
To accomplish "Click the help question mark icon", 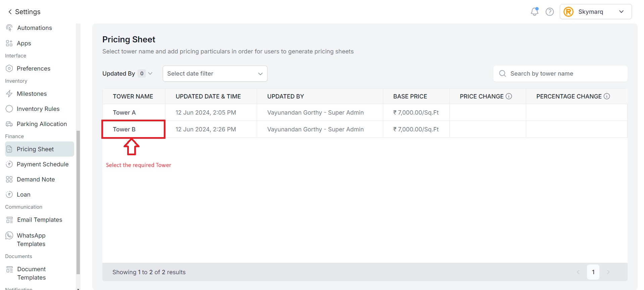I will [x=550, y=12].
